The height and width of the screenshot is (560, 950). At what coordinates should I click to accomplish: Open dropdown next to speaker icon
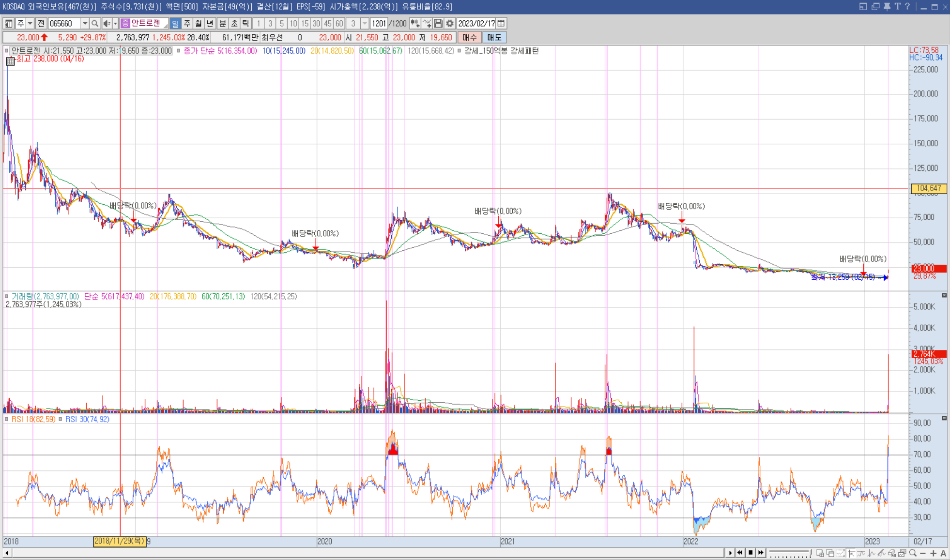[115, 23]
